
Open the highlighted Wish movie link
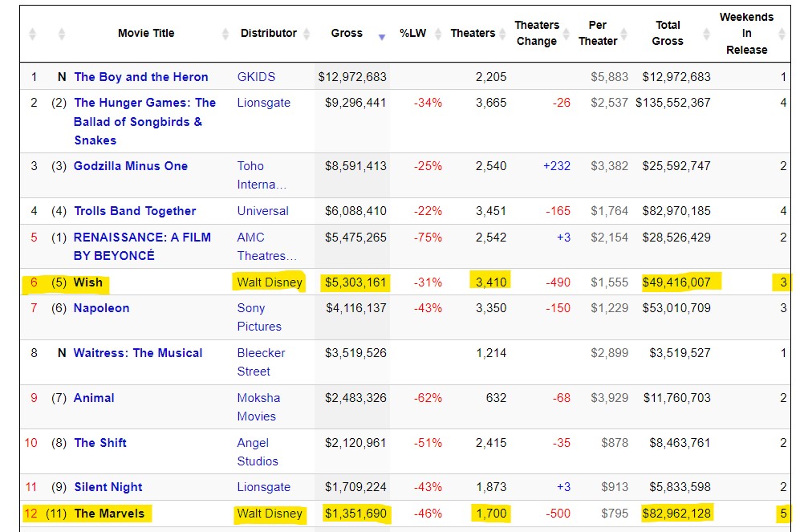(x=88, y=282)
